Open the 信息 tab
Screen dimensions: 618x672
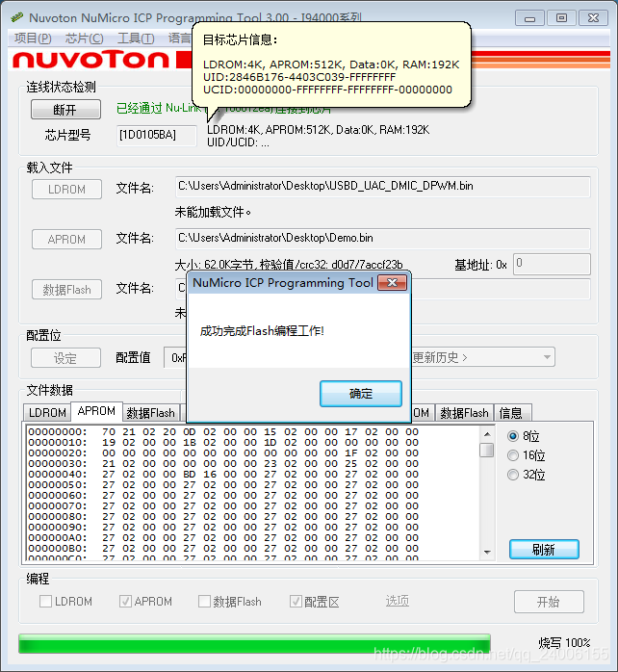click(x=511, y=413)
